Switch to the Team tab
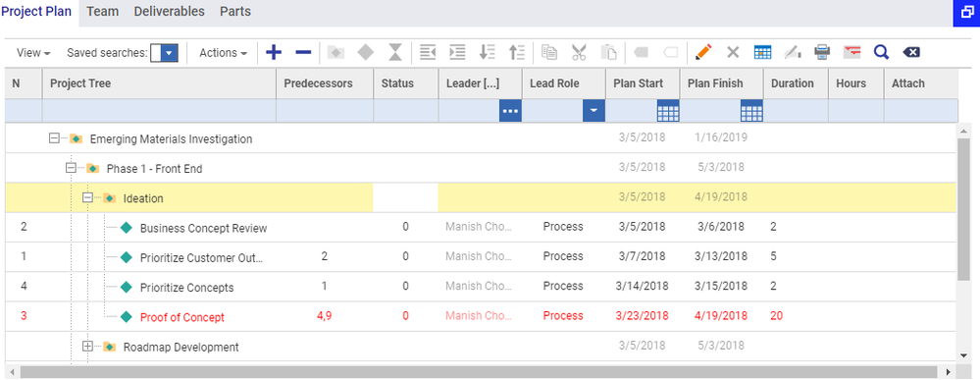The image size is (980, 380). coord(102,11)
